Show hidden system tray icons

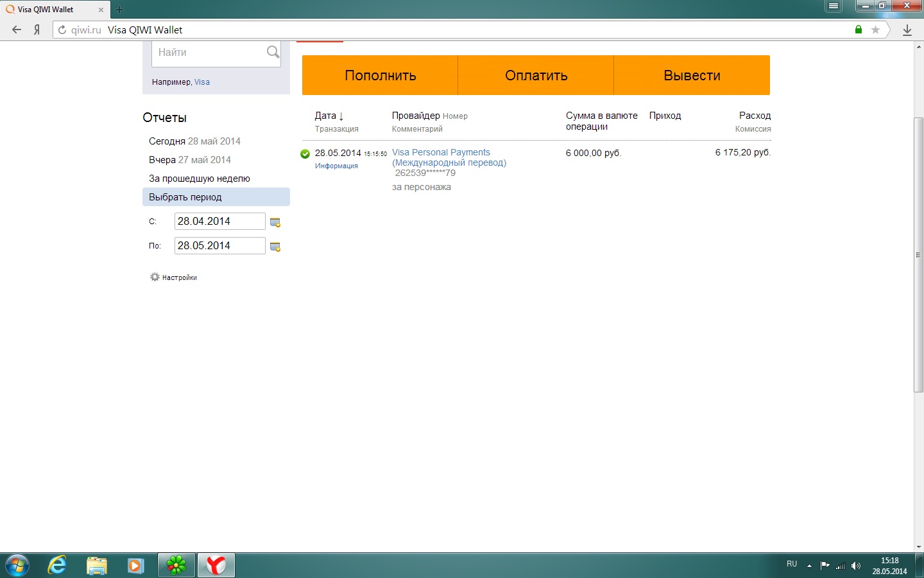pos(809,566)
